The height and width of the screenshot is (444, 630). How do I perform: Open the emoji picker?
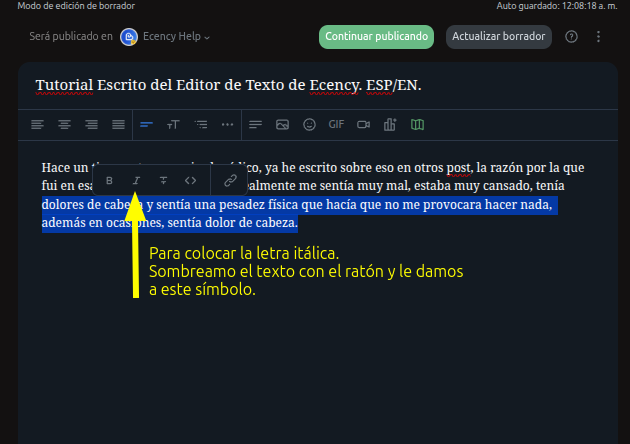(309, 125)
